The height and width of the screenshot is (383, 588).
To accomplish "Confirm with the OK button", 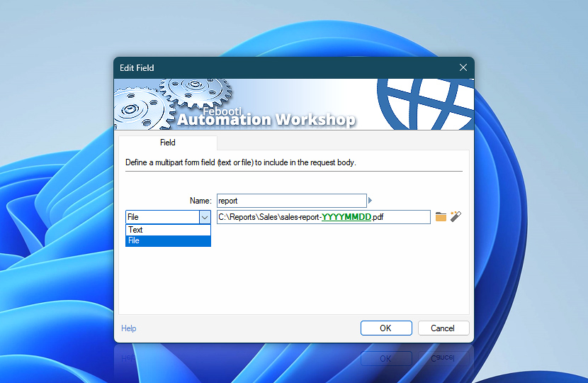I will (386, 328).
